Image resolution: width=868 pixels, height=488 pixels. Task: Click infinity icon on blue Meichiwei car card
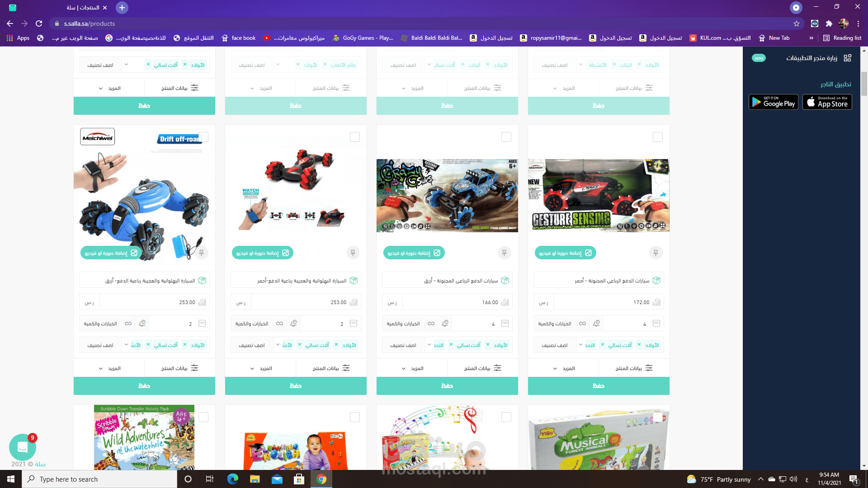[128, 324]
